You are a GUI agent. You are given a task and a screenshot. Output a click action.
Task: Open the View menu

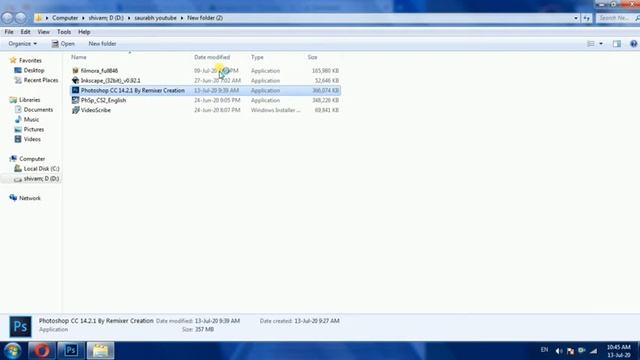tap(43, 32)
